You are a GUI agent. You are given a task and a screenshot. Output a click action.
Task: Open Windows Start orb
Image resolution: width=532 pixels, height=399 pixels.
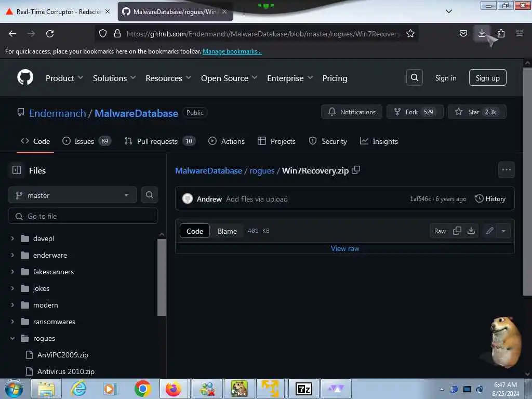click(x=14, y=389)
